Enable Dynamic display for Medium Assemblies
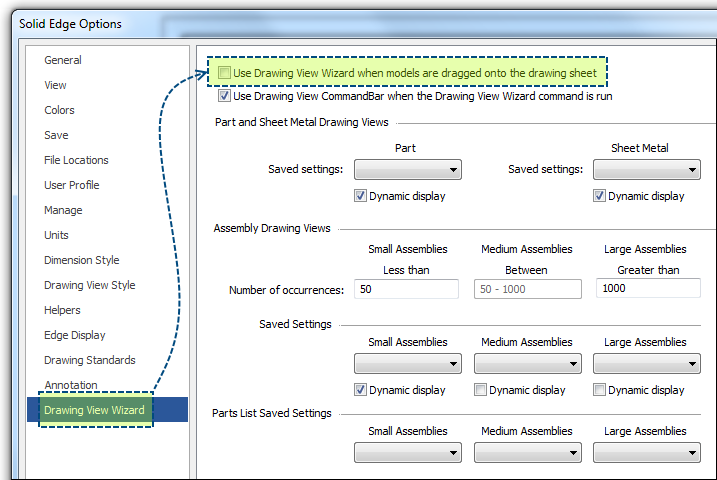The height and width of the screenshot is (480, 717). coord(480,390)
